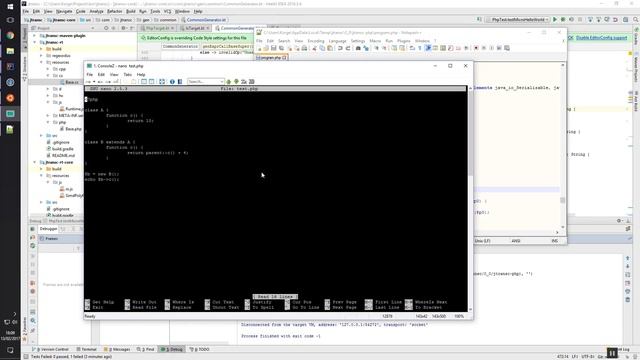Click scroll-from-source target icon in Project panel
Viewport: 640px width, 360px height.
click(106, 28)
